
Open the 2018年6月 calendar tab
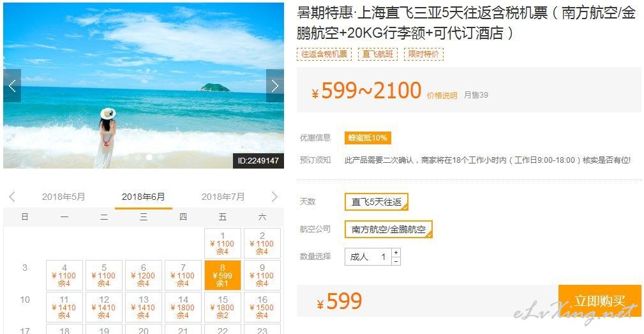(144, 197)
